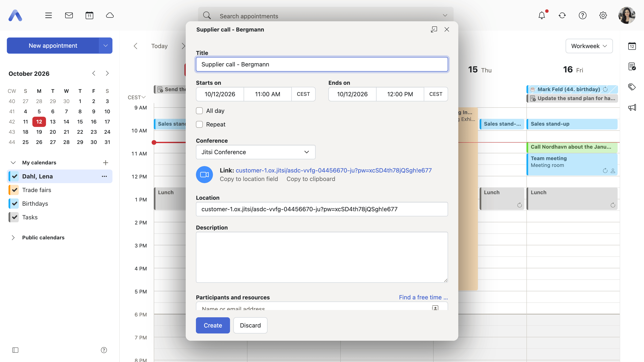This screenshot has width=644, height=362.
Task: Open the Workweek view dropdown
Action: [x=589, y=46]
